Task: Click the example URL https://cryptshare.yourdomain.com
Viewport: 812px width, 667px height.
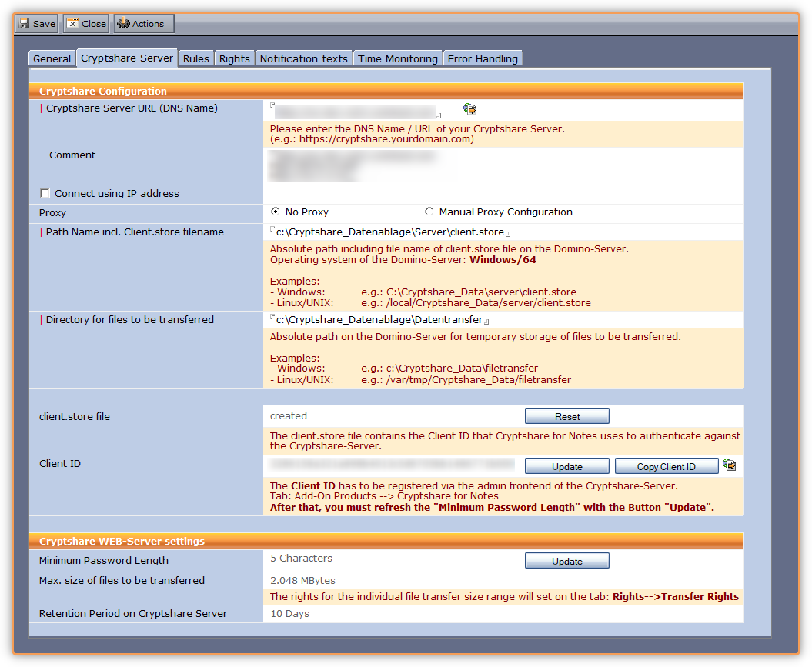Action: pos(385,139)
